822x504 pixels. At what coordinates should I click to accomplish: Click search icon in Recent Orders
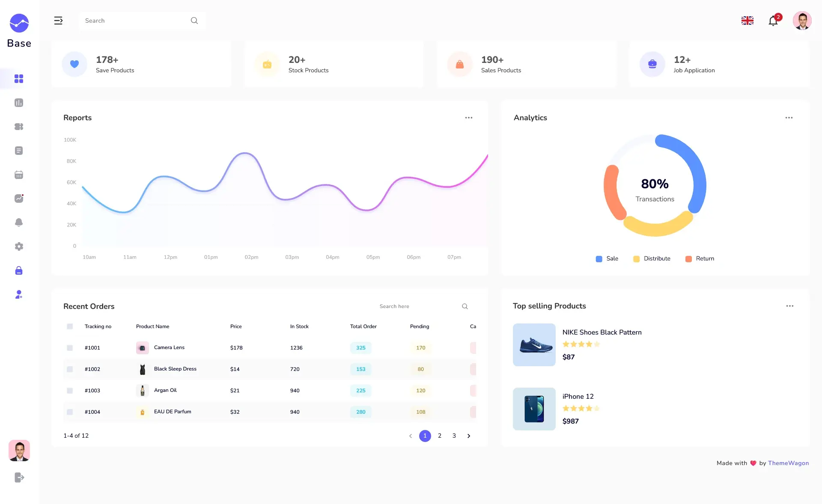tap(465, 305)
